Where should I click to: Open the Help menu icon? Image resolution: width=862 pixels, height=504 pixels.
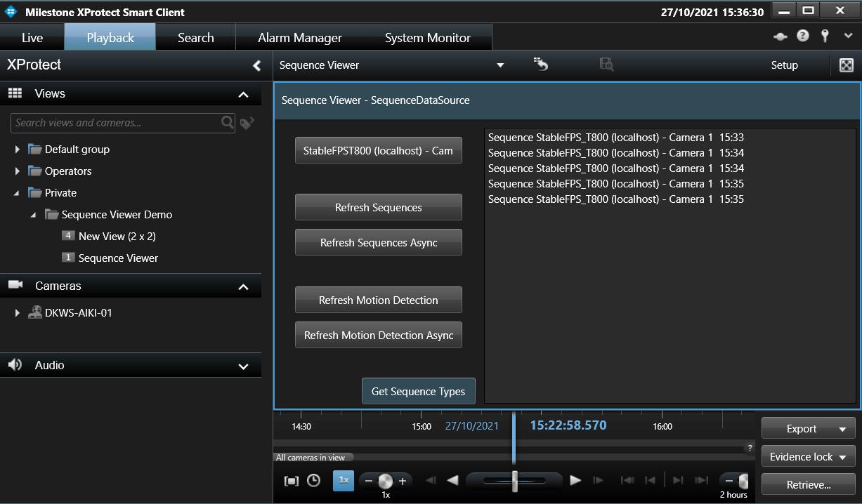(802, 35)
